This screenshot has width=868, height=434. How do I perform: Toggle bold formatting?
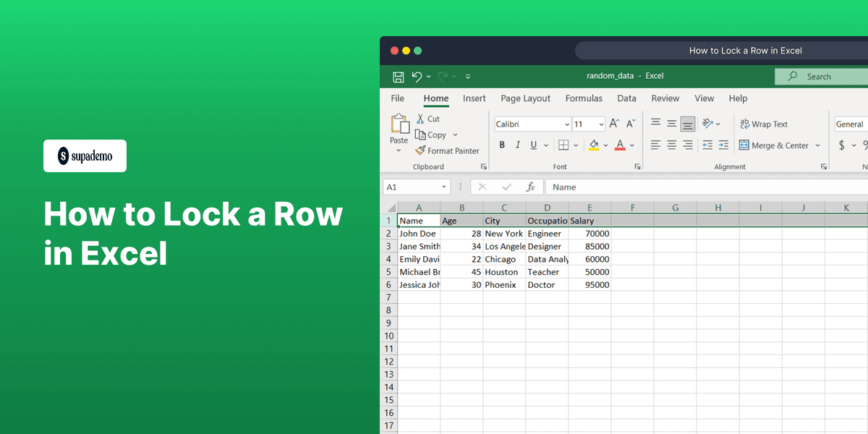click(x=502, y=145)
